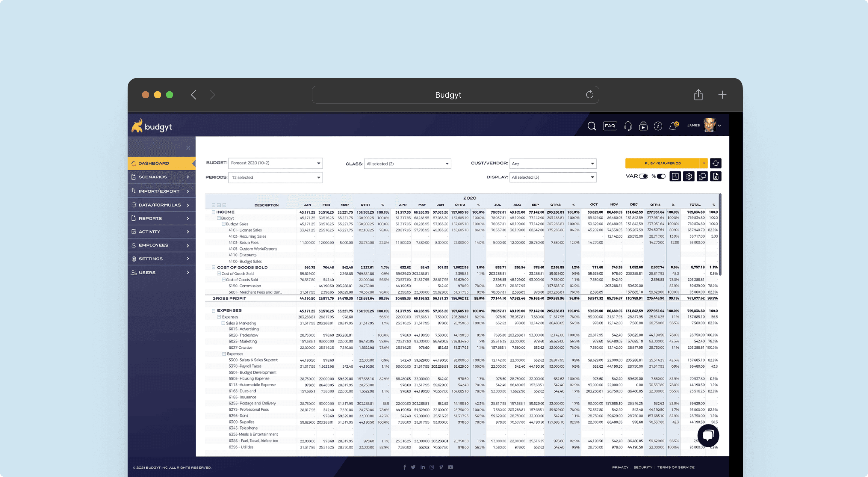Screen dimensions: 868x477
Task: Toggle the % switch
Action: click(x=661, y=176)
